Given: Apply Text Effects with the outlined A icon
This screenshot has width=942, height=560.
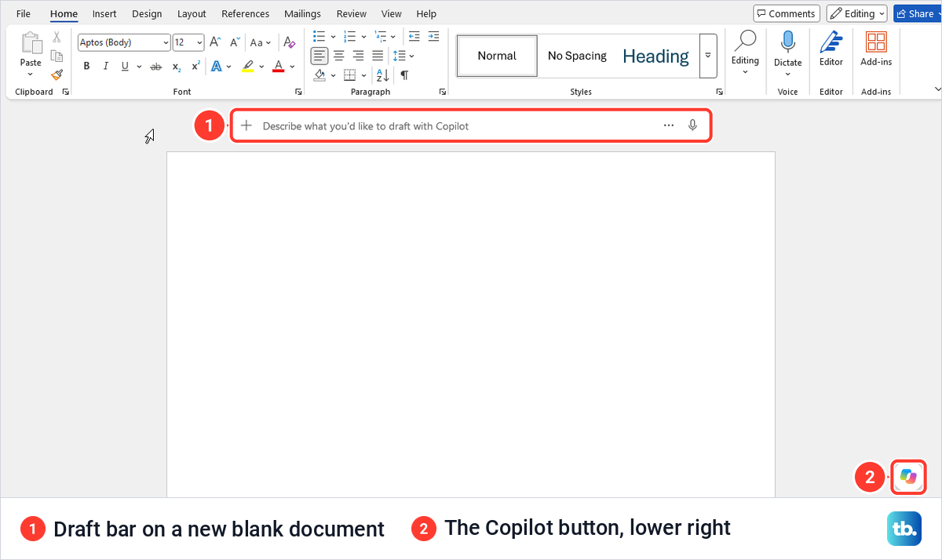Looking at the screenshot, I should coord(216,67).
